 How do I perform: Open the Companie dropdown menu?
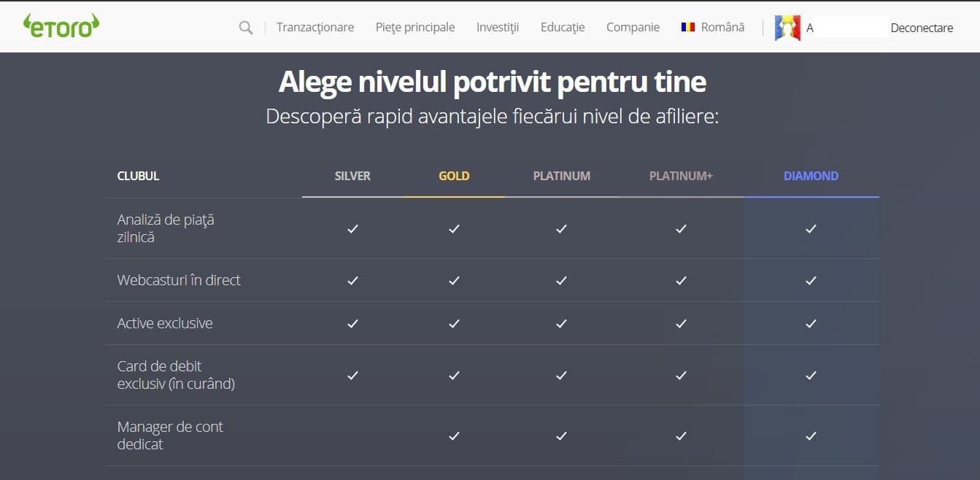pos(632,27)
